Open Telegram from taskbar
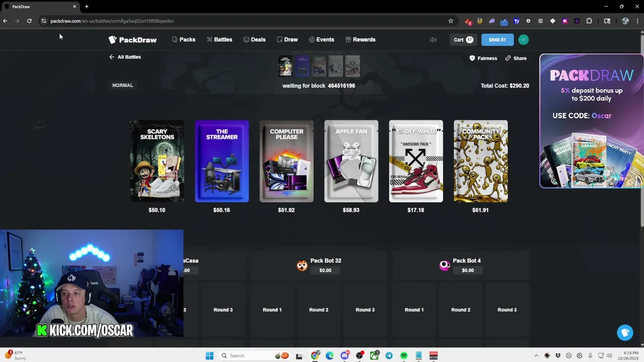The width and height of the screenshot is (644, 362). [x=389, y=355]
